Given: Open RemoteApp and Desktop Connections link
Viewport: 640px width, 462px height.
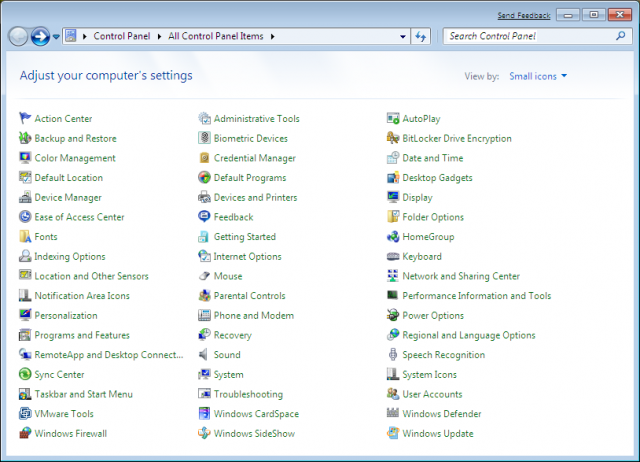Looking at the screenshot, I should pyautogui.click(x=109, y=355).
